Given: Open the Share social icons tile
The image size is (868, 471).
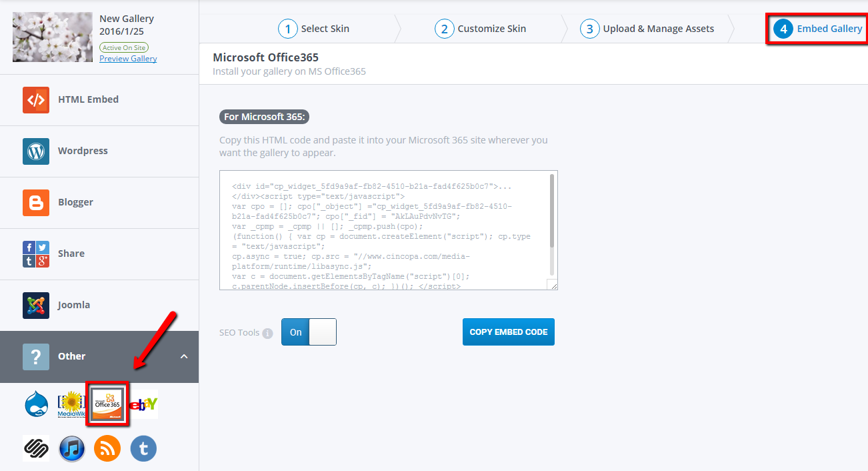Looking at the screenshot, I should (36, 254).
